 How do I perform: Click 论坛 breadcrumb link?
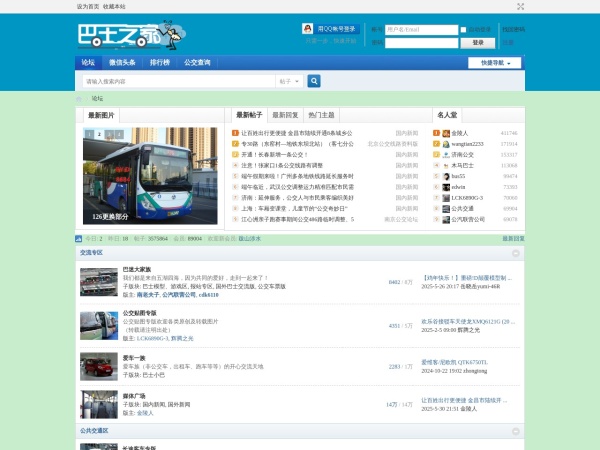point(97,99)
